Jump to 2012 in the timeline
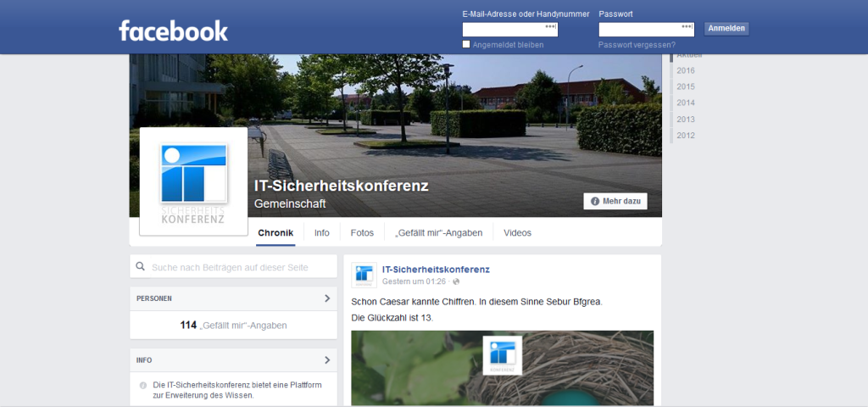 (685, 135)
